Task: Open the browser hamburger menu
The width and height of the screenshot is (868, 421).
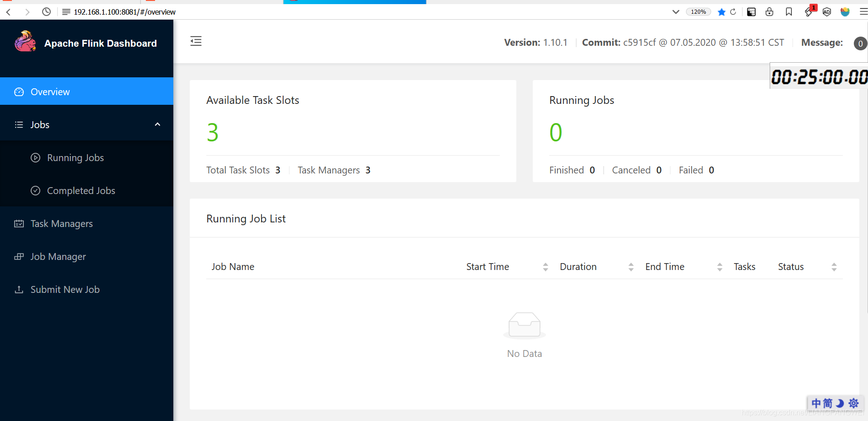Action: [863, 12]
